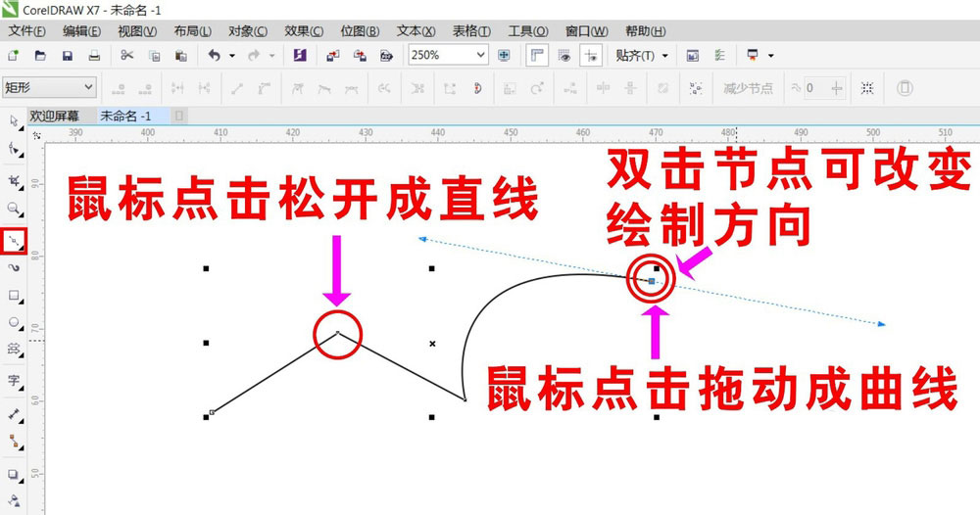
Task: Select the Pick tool in the toolbox
Action: (x=13, y=121)
